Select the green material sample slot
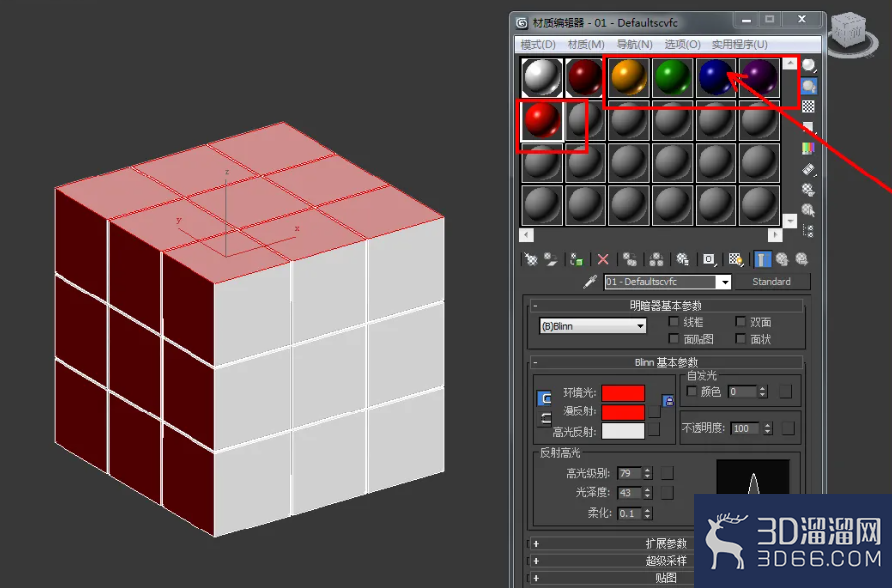 672,77
